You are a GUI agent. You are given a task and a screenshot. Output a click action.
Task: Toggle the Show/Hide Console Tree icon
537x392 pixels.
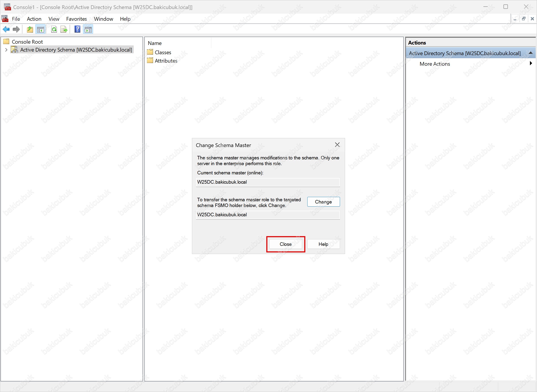[40, 29]
